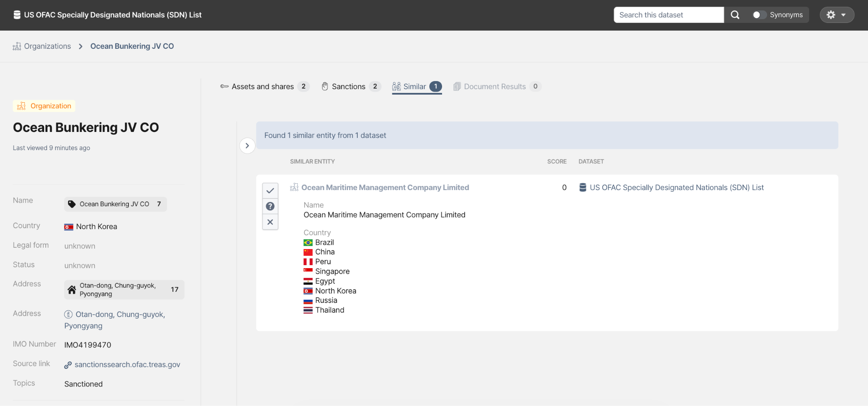The image size is (868, 406).
Task: Open the sanctionssearch.ofac.treas.gov source link
Action: coord(127,365)
